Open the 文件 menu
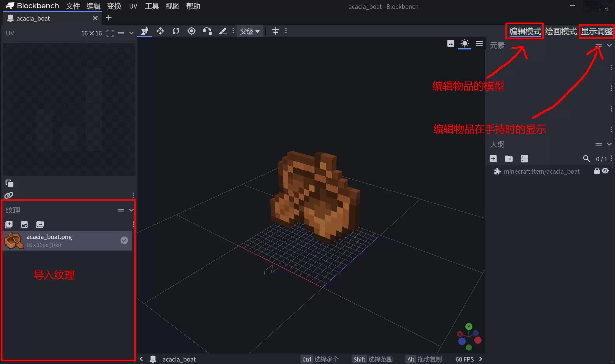This screenshot has width=615, height=364. click(73, 6)
